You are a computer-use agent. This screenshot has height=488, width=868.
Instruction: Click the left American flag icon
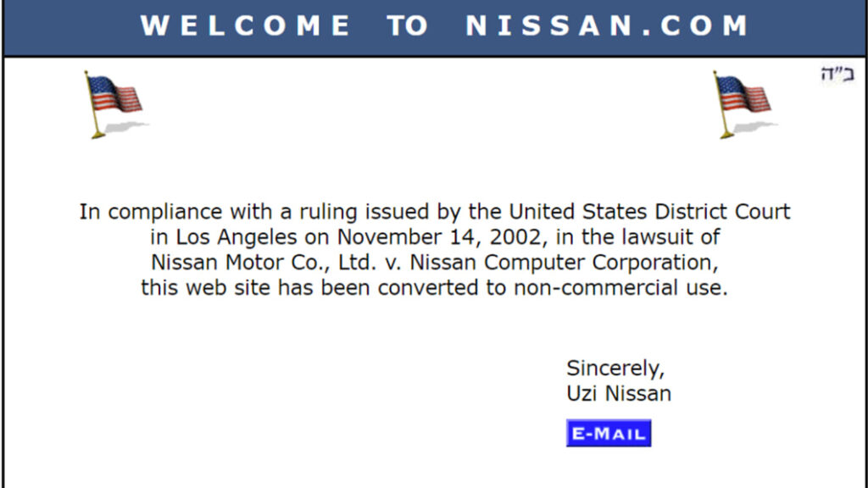[114, 103]
